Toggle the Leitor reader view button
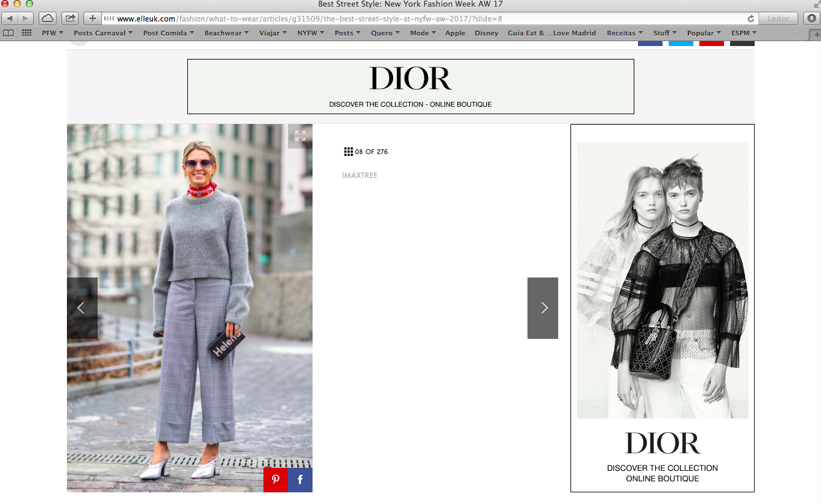 [778, 18]
